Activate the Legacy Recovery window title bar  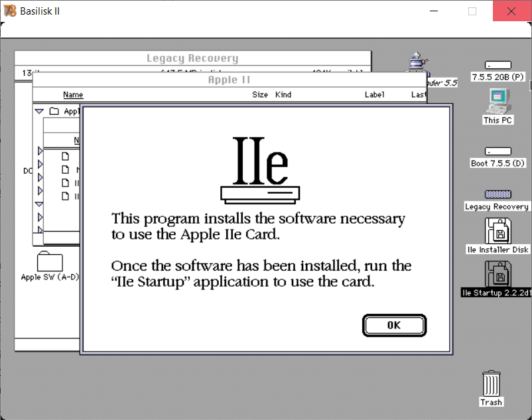193,58
